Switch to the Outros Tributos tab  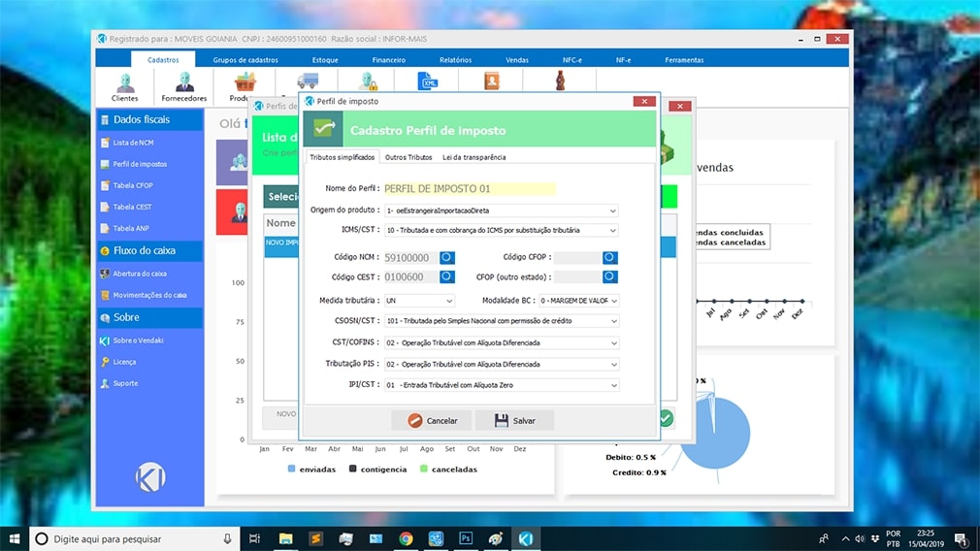408,157
